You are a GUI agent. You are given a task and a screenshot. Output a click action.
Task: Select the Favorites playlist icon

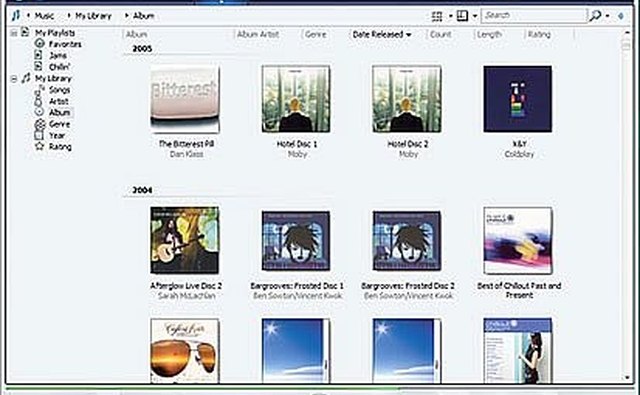point(39,43)
